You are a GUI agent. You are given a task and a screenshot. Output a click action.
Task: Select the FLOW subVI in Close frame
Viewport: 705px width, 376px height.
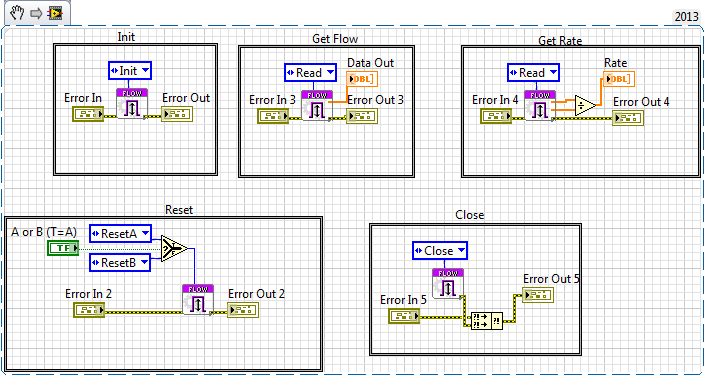[x=446, y=283]
